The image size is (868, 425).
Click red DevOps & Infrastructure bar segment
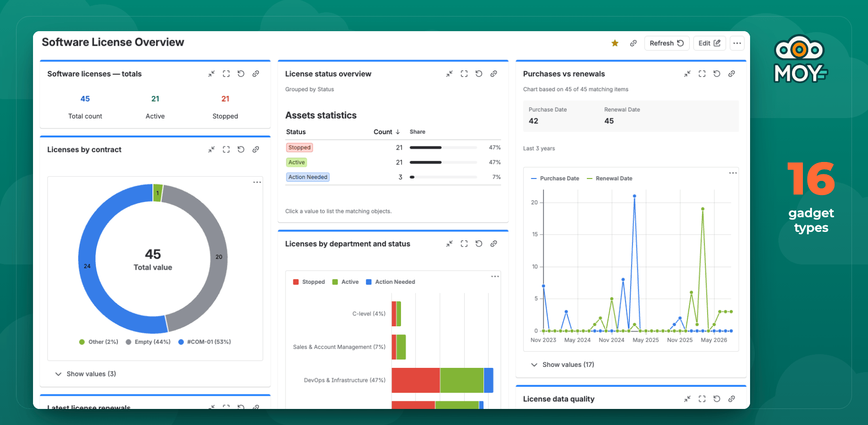(416, 380)
